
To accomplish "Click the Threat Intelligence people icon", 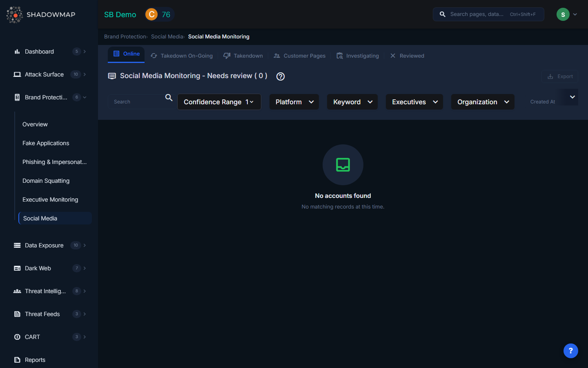I will 17,291.
